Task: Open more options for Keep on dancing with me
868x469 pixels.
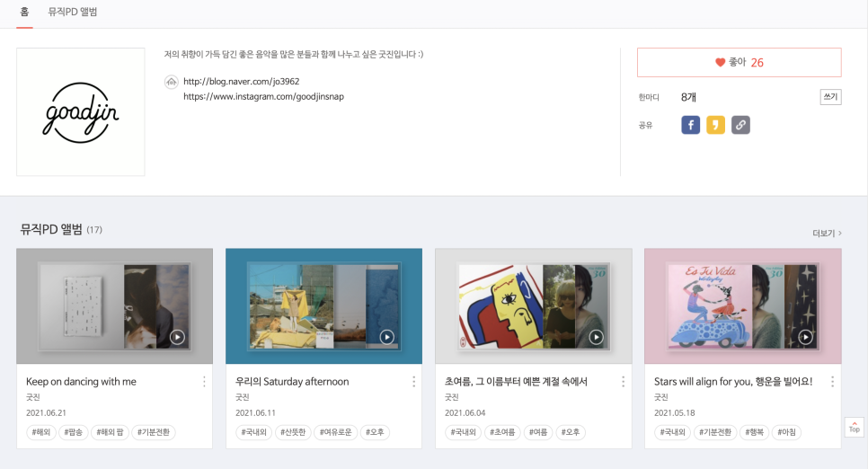Action: coord(204,382)
